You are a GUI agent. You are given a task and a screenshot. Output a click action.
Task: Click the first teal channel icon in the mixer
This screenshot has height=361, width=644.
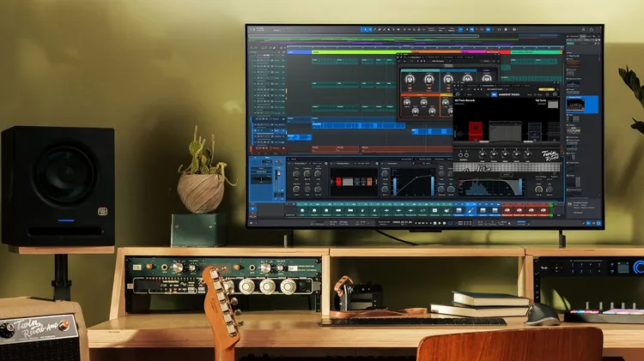tap(301, 209)
